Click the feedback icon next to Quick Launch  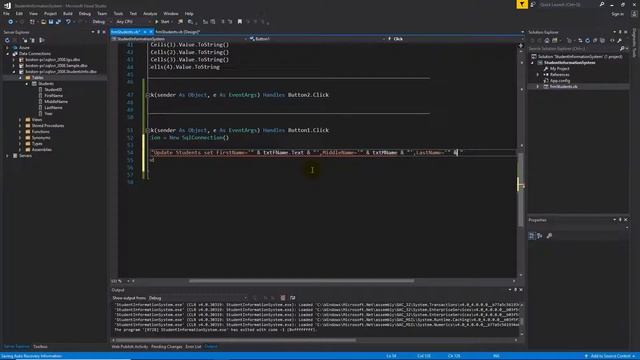click(533, 4)
